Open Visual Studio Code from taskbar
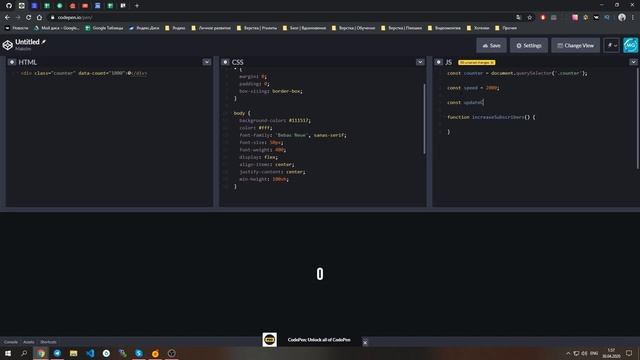640x360 pixels. [x=90, y=353]
